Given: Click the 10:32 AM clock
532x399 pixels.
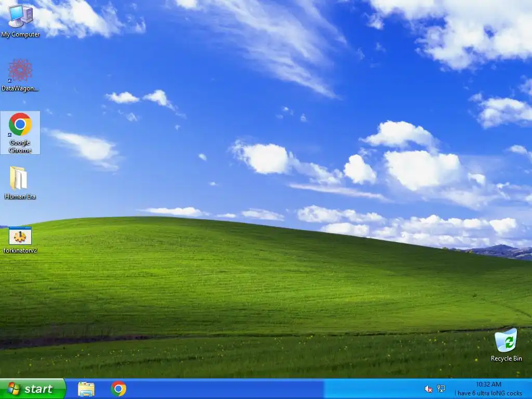Looking at the screenshot, I should [x=488, y=384].
